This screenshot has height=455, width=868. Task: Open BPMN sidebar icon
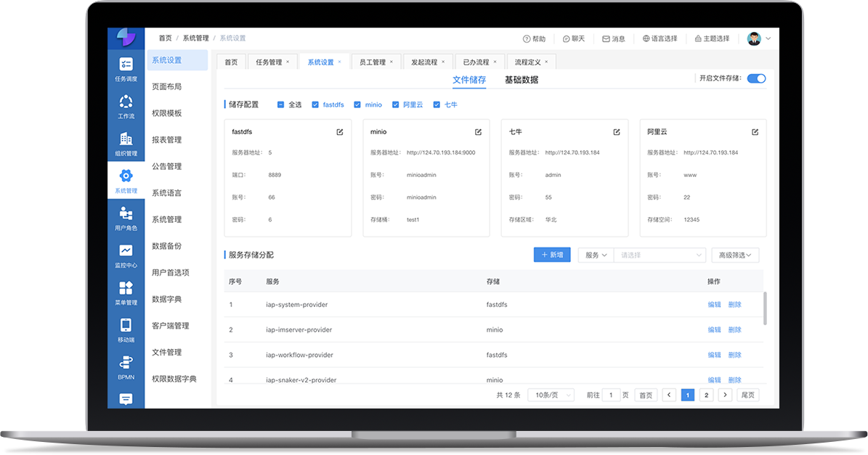[x=126, y=368]
